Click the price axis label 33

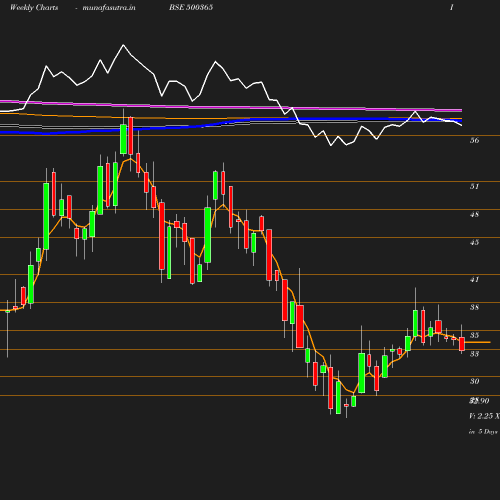point(474,354)
